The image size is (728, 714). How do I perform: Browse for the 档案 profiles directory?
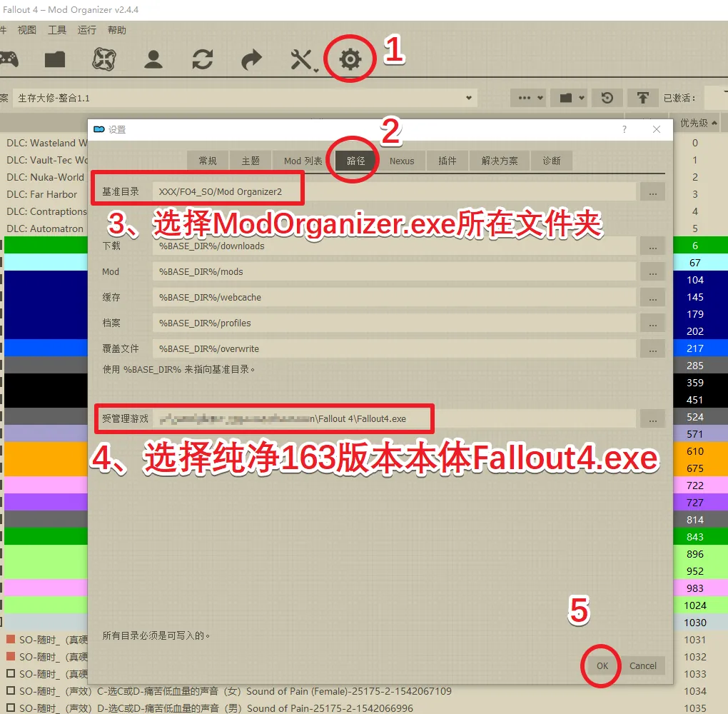click(x=652, y=323)
